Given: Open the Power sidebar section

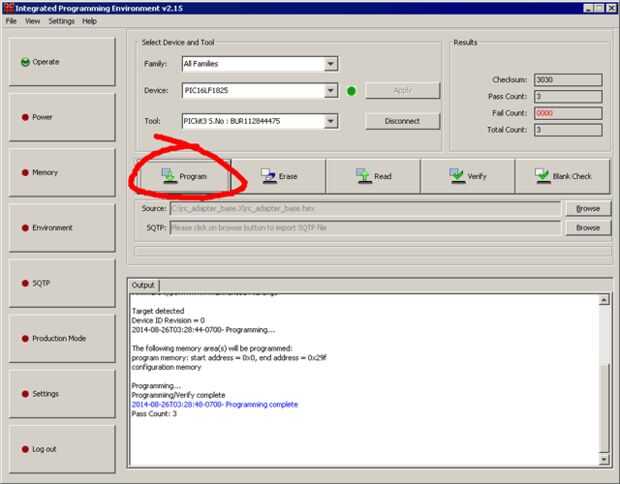Looking at the screenshot, I should (62, 117).
